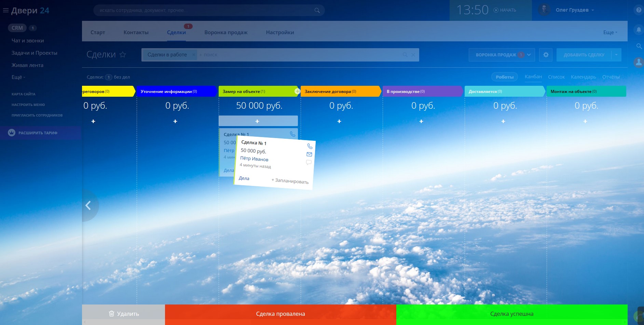Click the envelope icon on the dragged Сделка № 1 card

(309, 154)
